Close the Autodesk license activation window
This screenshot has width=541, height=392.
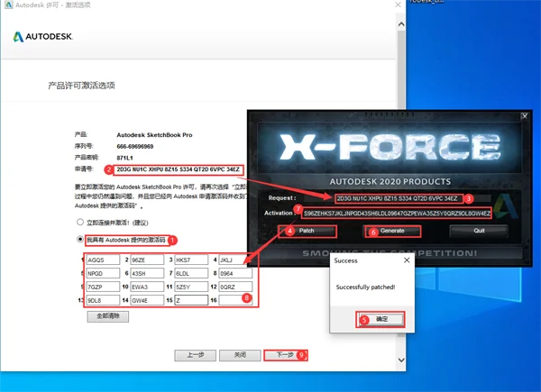point(398,5)
